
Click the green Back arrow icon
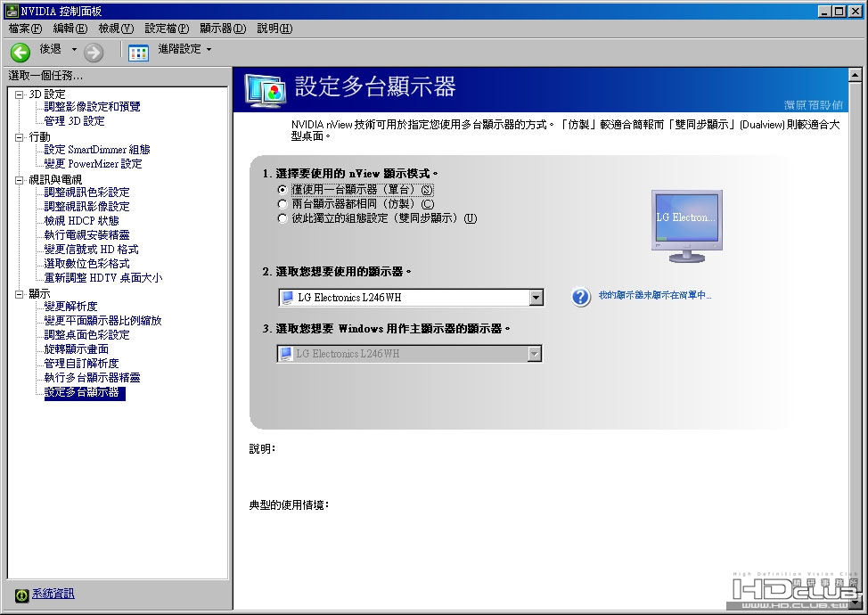20,52
